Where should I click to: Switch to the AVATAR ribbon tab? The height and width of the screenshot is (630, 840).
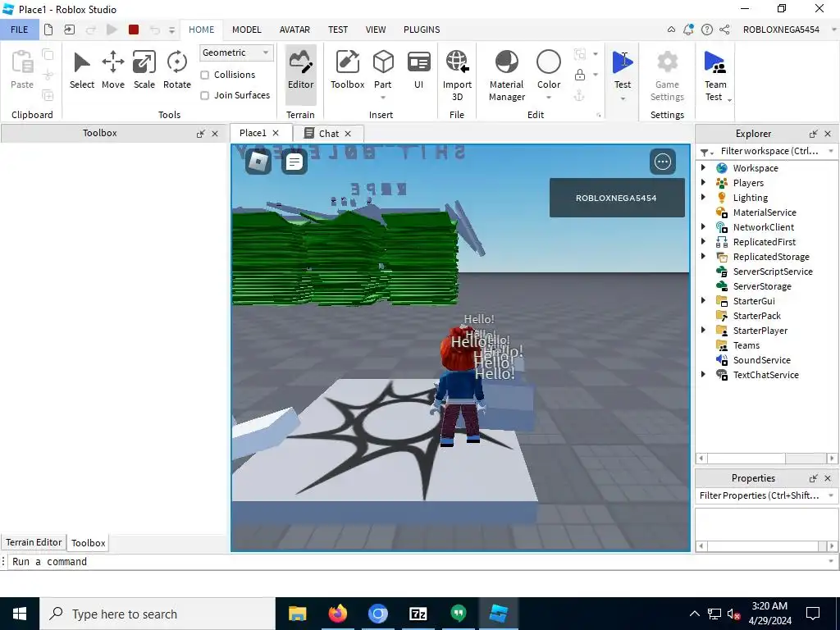294,30
